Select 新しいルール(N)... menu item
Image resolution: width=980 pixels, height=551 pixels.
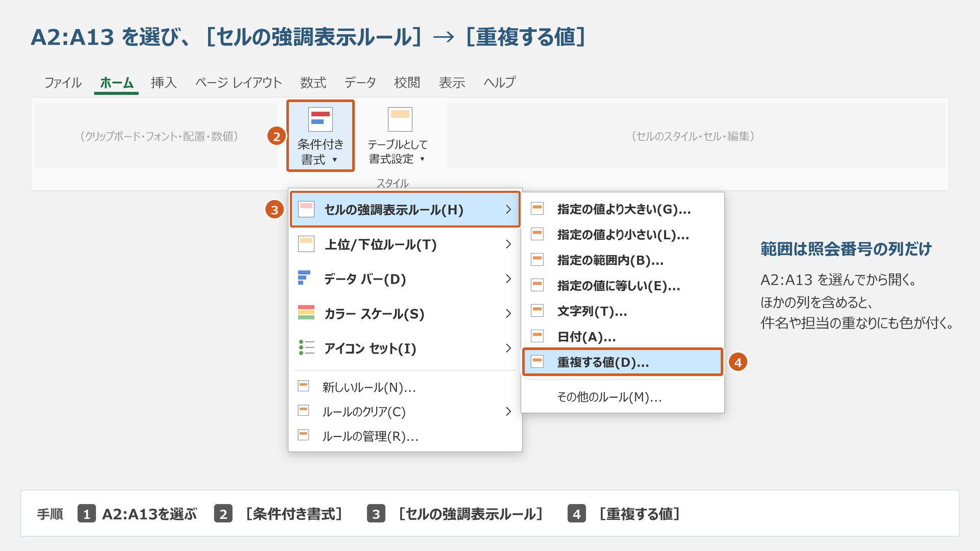(405, 387)
